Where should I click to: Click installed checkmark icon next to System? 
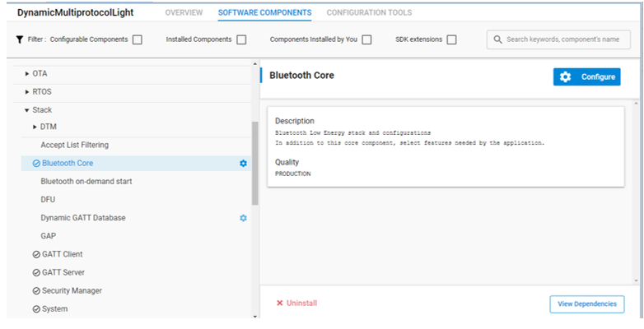point(36,309)
